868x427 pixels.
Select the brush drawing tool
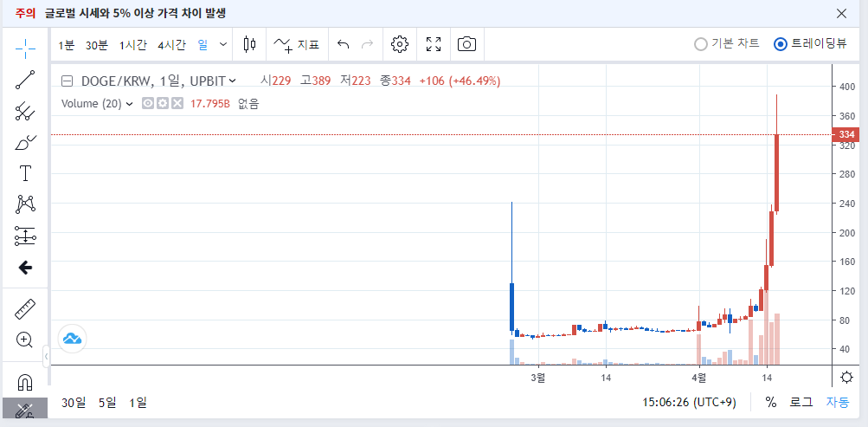point(25,143)
